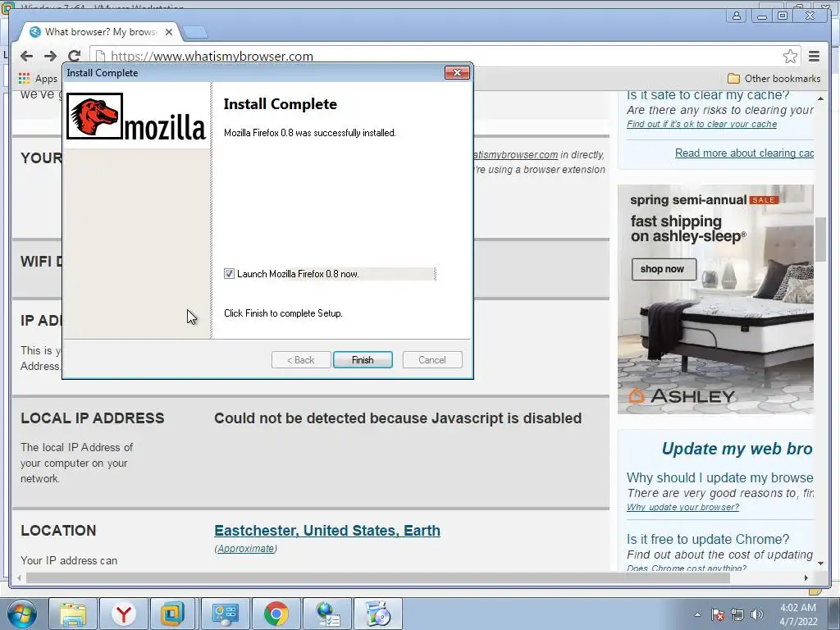Bookmark this page with star icon
This screenshot has height=630, width=840.
(x=790, y=57)
